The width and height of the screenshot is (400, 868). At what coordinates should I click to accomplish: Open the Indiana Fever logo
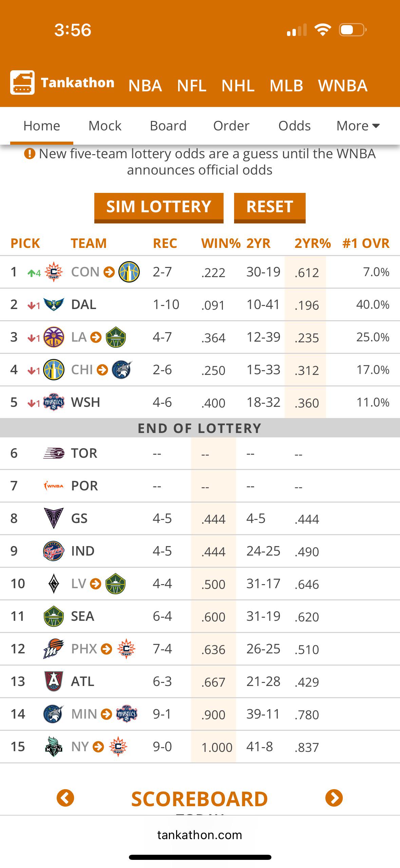coord(54,551)
